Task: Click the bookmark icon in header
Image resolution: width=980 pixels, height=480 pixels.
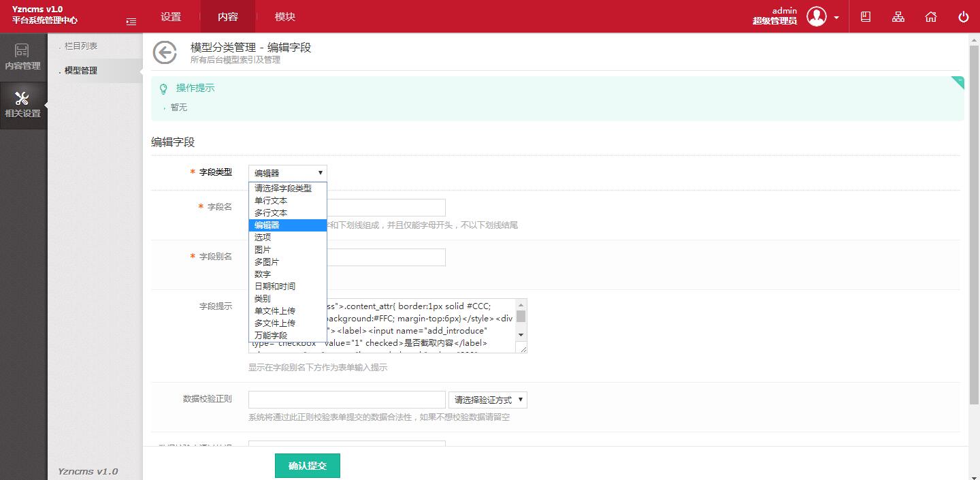Action: [866, 17]
